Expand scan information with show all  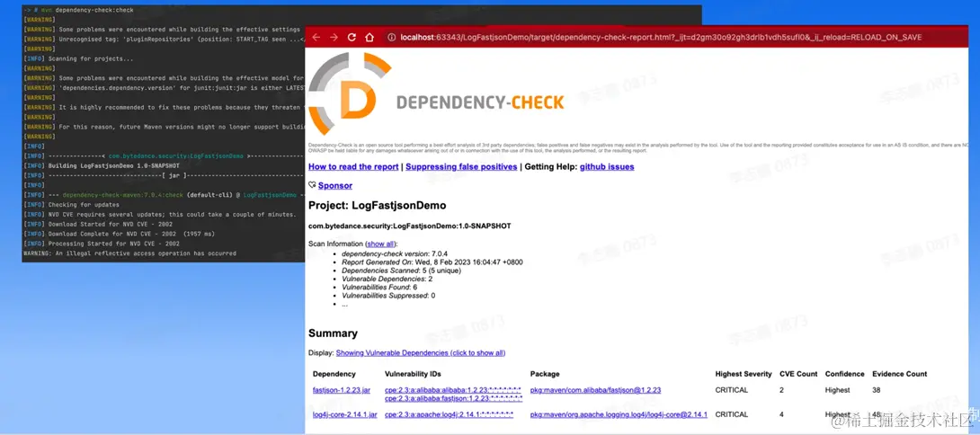click(x=380, y=244)
